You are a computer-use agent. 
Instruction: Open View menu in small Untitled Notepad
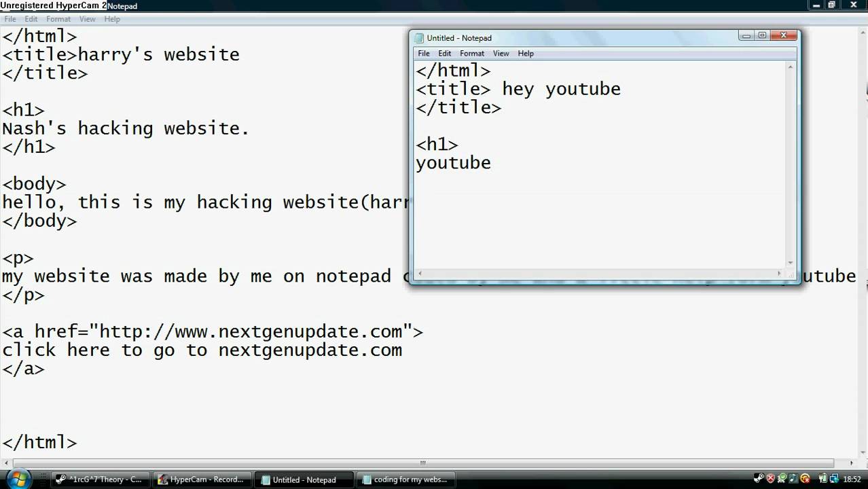point(501,53)
